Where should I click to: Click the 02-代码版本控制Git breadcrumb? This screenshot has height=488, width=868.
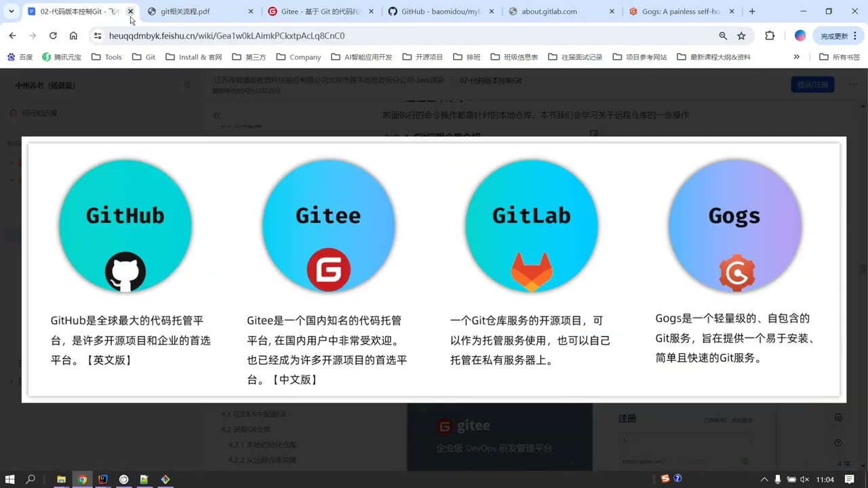490,81
